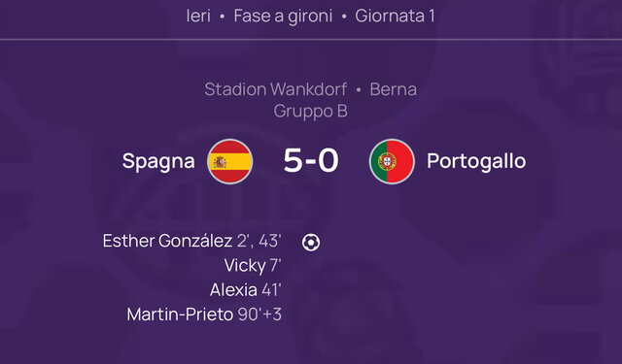Open scorer Martin-Prieto 90'+3 entry
The height and width of the screenshot is (364, 622).
[204, 314]
